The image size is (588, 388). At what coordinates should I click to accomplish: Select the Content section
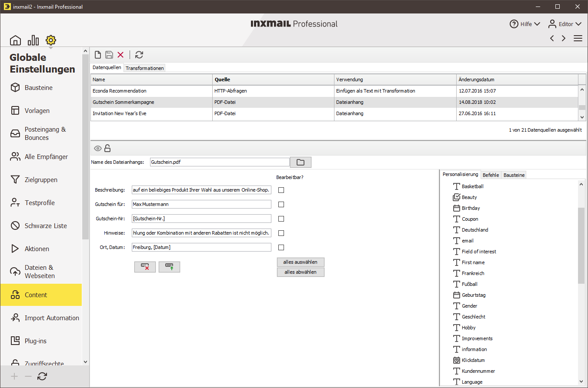click(41, 295)
